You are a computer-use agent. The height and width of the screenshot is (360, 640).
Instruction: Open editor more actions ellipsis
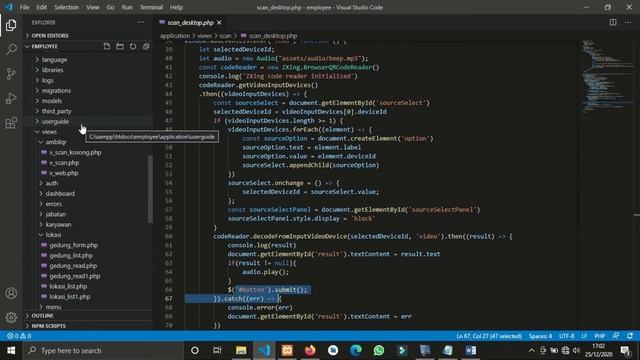[628, 22]
